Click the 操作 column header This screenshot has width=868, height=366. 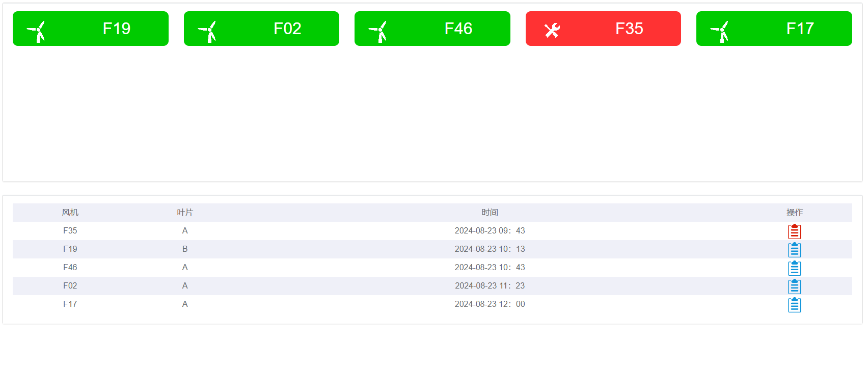tap(794, 213)
